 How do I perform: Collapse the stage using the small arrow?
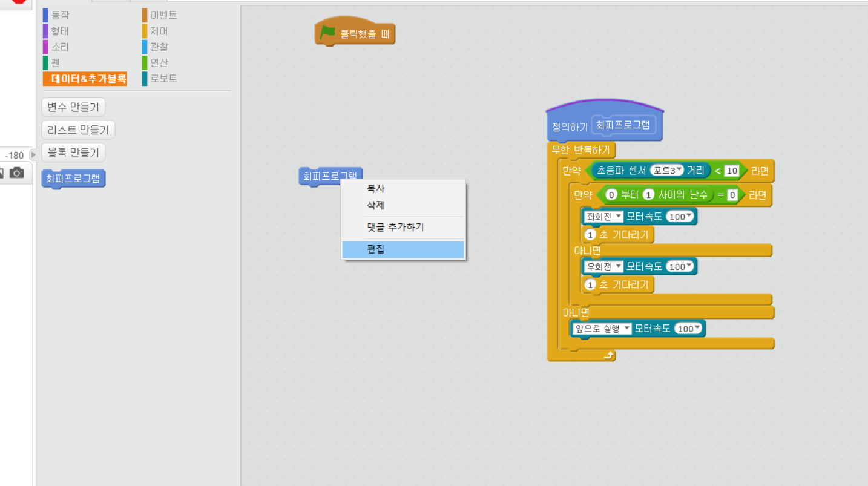click(34, 154)
